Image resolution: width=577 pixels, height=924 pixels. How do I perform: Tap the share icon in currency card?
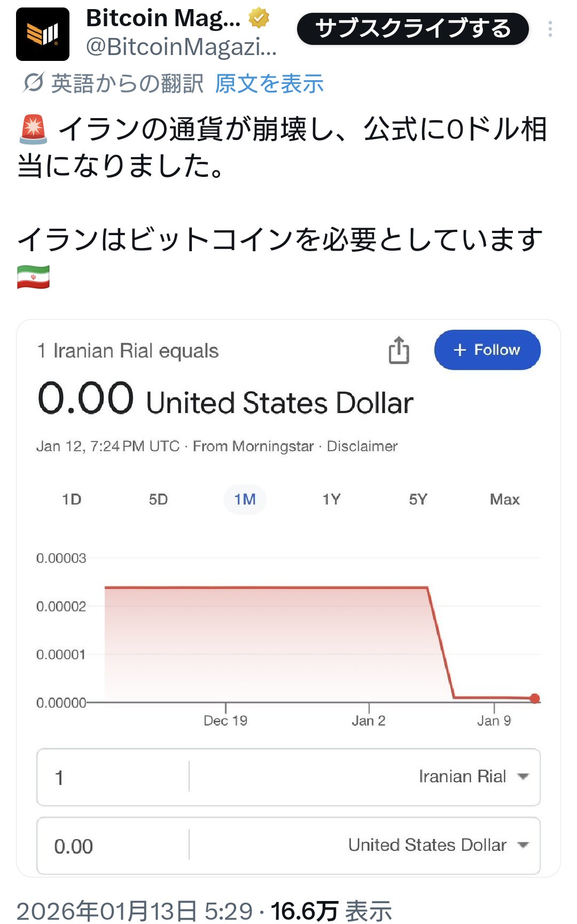pyautogui.click(x=399, y=351)
